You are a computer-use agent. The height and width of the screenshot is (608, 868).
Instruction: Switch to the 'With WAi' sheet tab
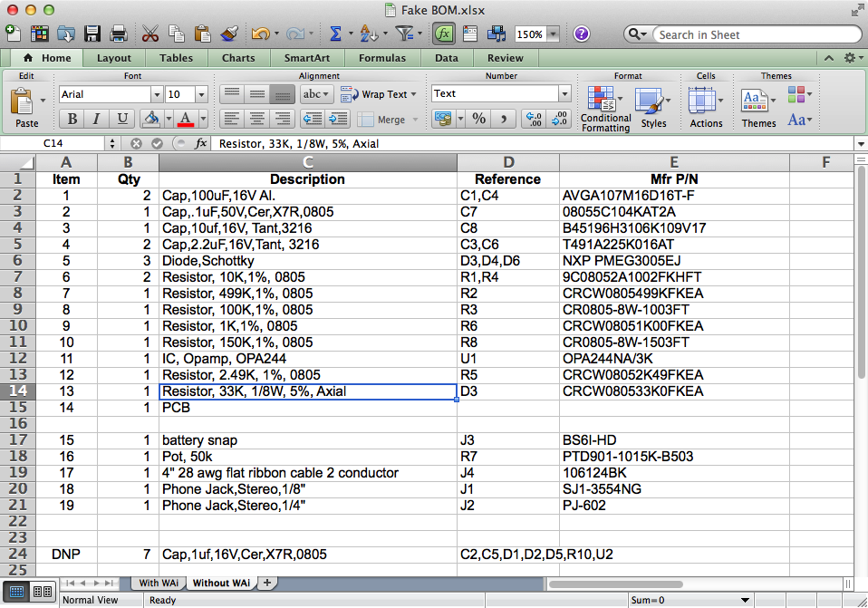tap(159, 583)
